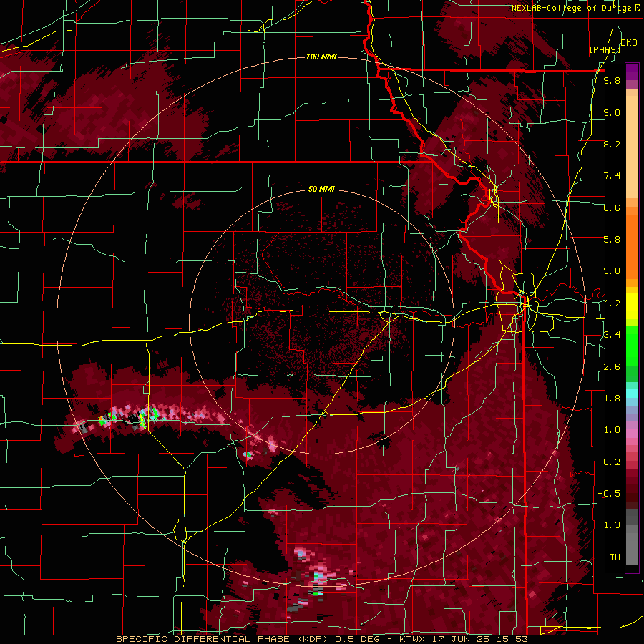Click the "DKD" label above the color scale
Viewport: 644px width, 644px height.
click(629, 43)
